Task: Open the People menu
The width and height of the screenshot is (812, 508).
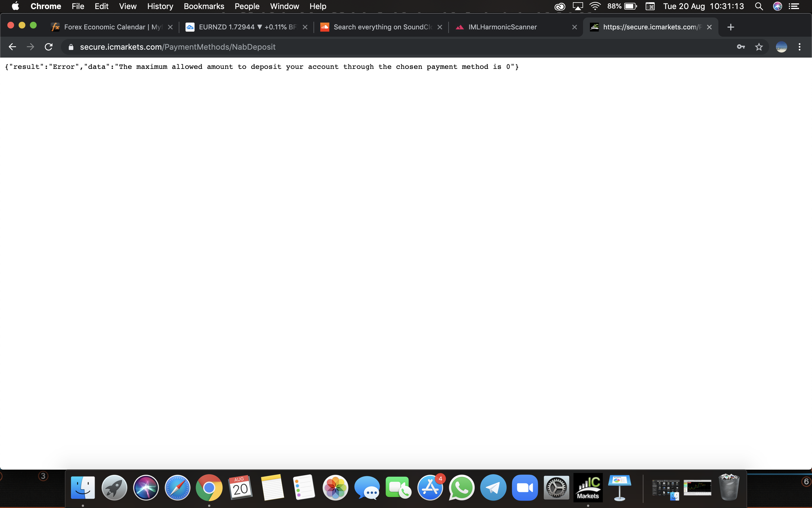Action: tap(247, 6)
